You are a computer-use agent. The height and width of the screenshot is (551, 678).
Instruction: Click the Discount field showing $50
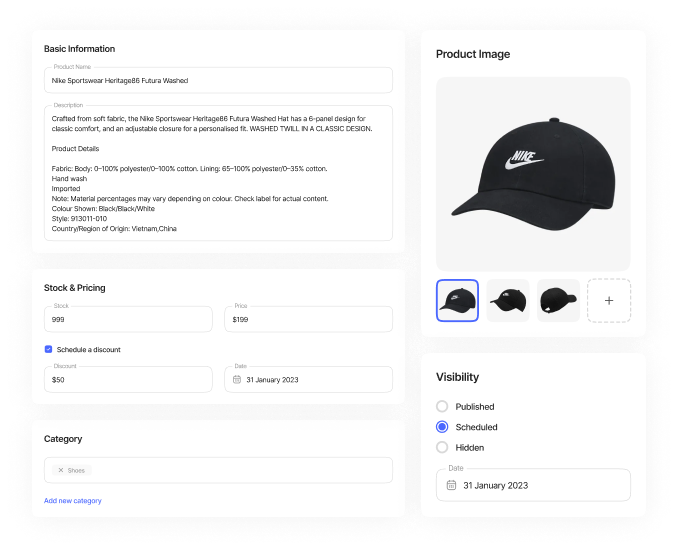[128, 379]
